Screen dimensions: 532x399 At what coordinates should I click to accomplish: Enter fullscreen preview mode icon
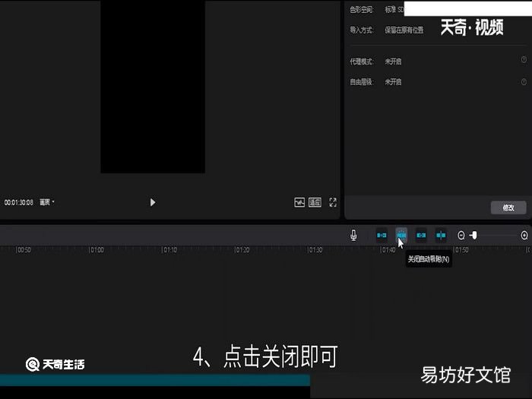[x=333, y=203]
